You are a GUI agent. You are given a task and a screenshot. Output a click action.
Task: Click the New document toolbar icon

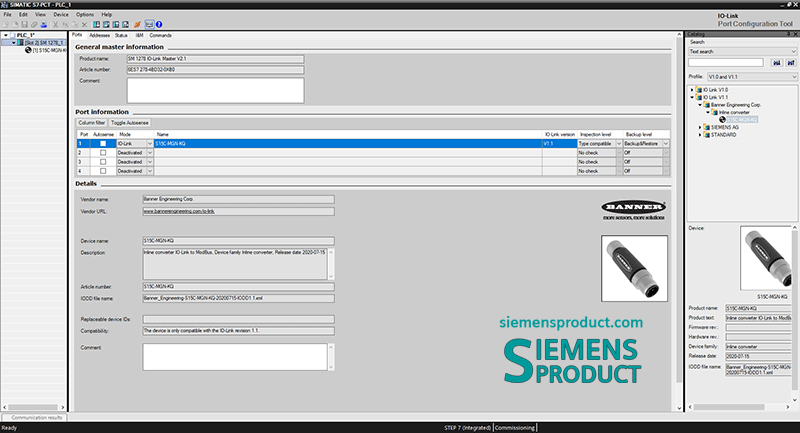6,24
